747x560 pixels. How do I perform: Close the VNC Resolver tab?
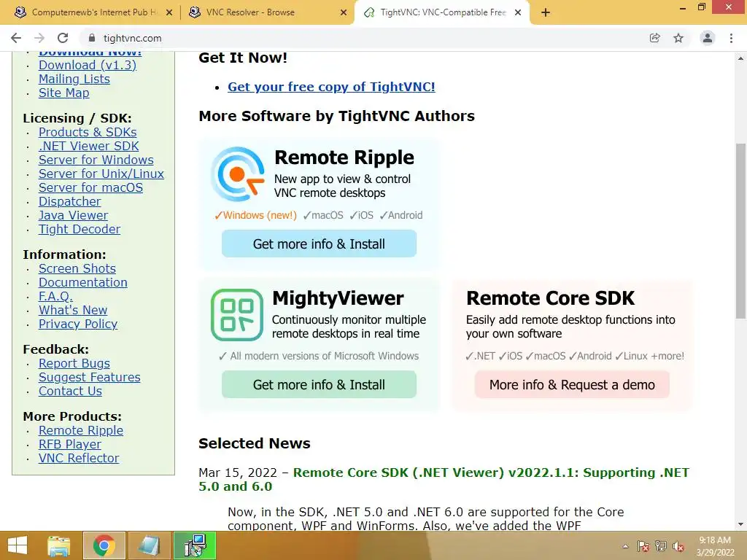click(344, 13)
